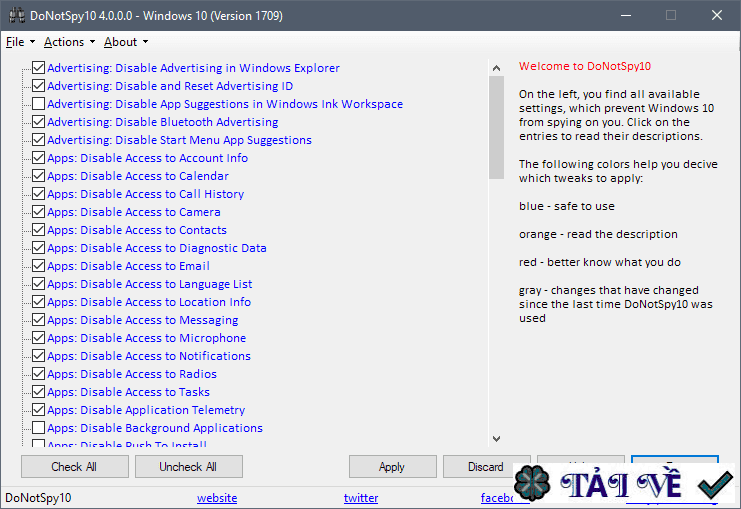Click the scrollbar down arrow
Viewport: 741px width, 509px height.
pos(496,439)
